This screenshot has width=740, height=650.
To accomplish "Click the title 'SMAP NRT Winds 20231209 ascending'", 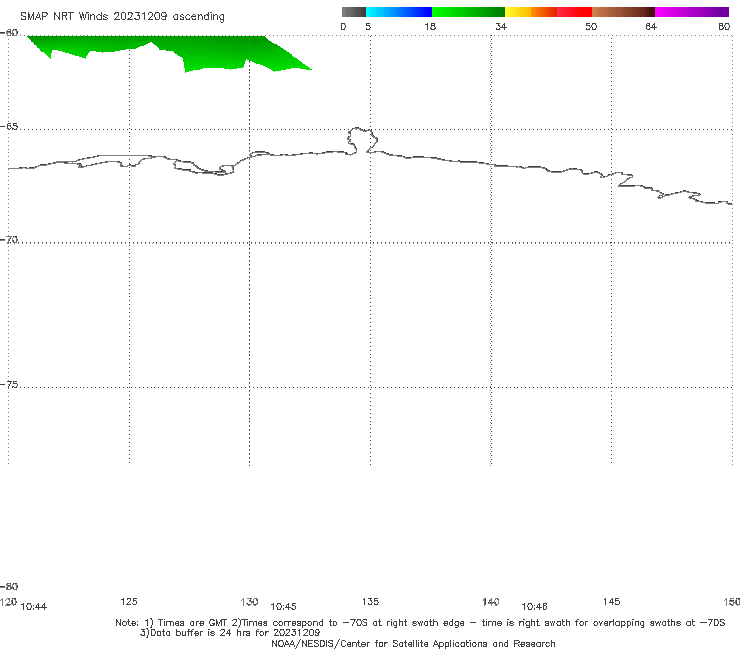I will click(122, 16).
